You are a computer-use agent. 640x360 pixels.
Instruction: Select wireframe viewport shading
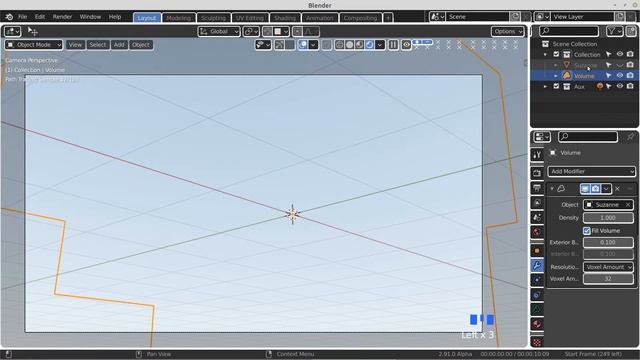(340, 44)
